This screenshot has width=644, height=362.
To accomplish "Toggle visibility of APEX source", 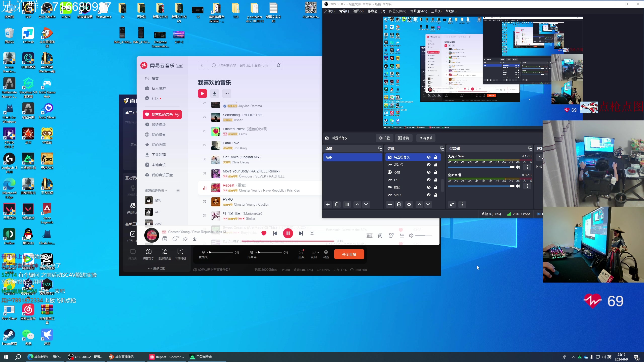I will (429, 195).
